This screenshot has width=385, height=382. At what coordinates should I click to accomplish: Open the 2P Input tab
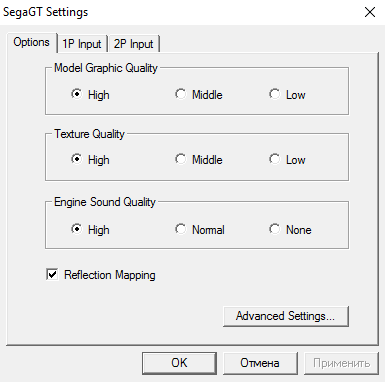pos(134,44)
